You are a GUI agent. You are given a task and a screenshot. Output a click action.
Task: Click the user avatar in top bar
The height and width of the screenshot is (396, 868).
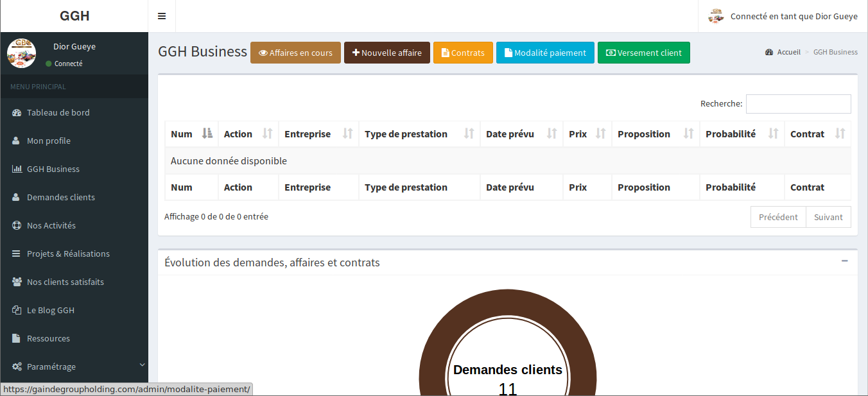716,16
